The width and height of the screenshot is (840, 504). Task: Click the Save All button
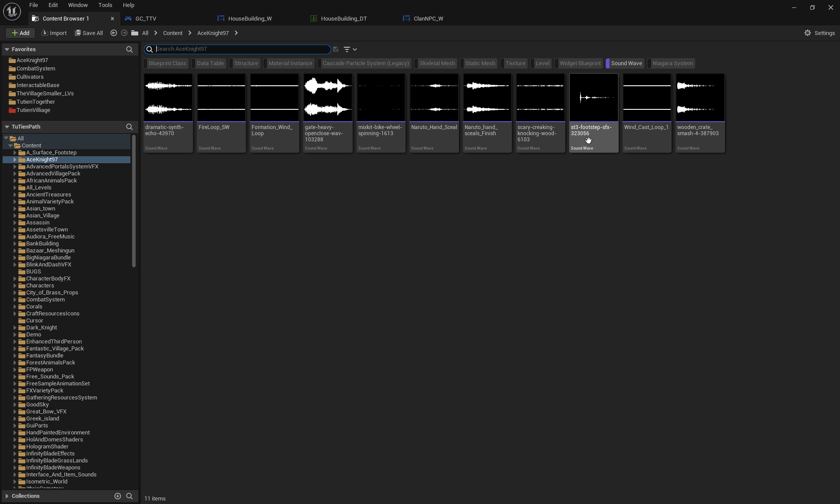click(89, 33)
